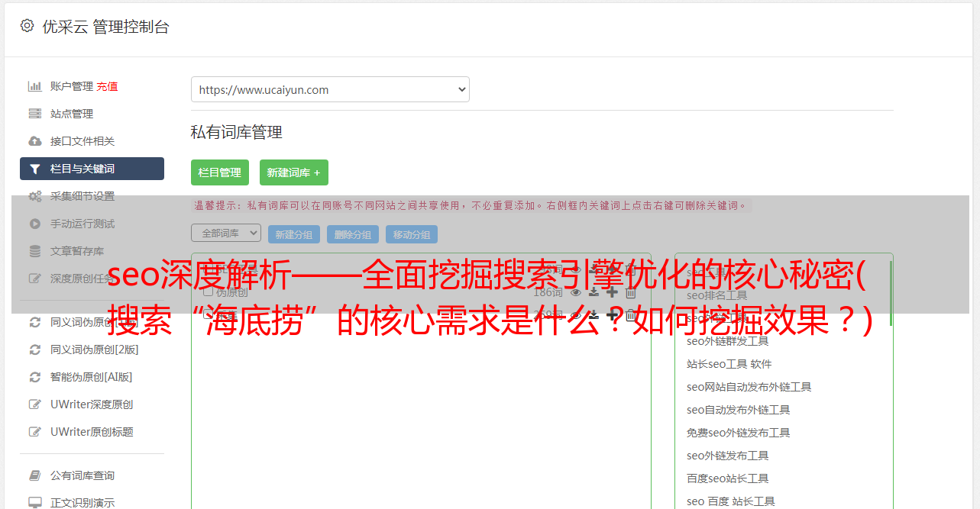980x509 pixels.
Task: Click the 删除分组 button
Action: tap(353, 234)
